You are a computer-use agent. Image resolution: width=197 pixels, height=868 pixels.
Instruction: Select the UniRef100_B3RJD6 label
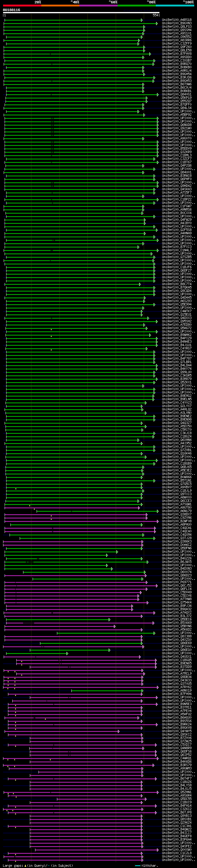pyautogui.click(x=177, y=78)
